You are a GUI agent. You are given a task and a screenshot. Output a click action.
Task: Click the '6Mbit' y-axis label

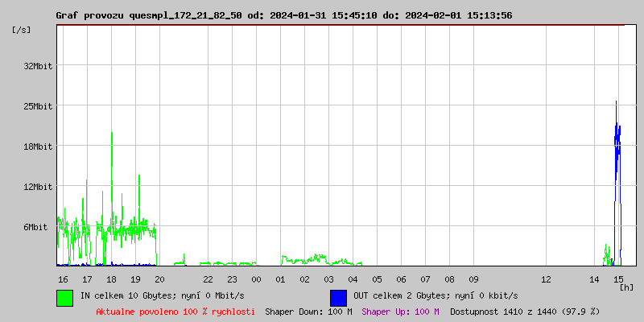click(35, 227)
